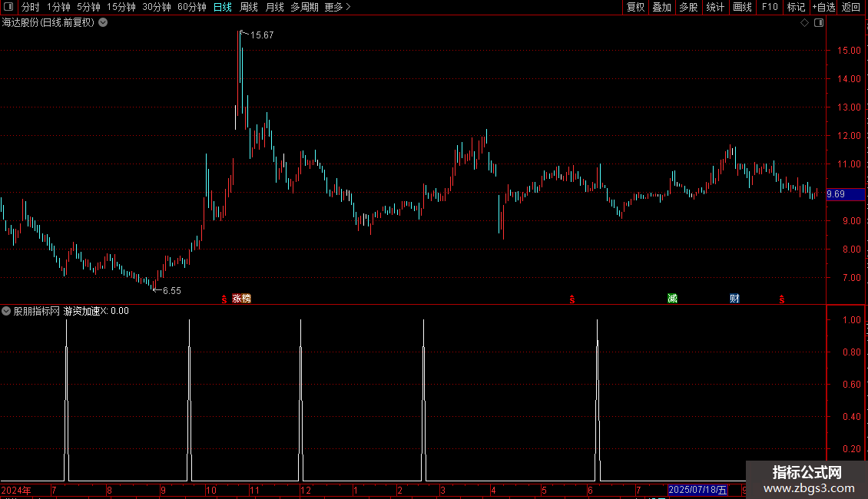The width and height of the screenshot is (868, 499).
Task: Click the 返回 back button
Action: point(851,7)
